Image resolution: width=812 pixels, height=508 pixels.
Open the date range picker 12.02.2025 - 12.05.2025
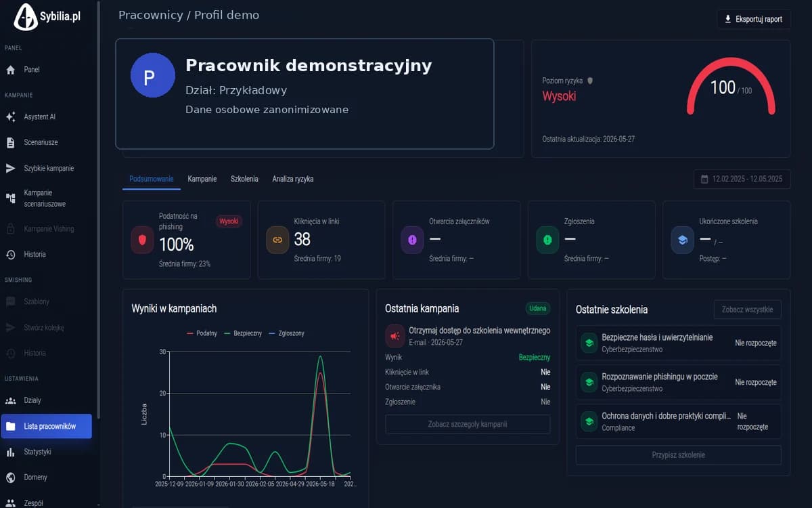[742, 179]
